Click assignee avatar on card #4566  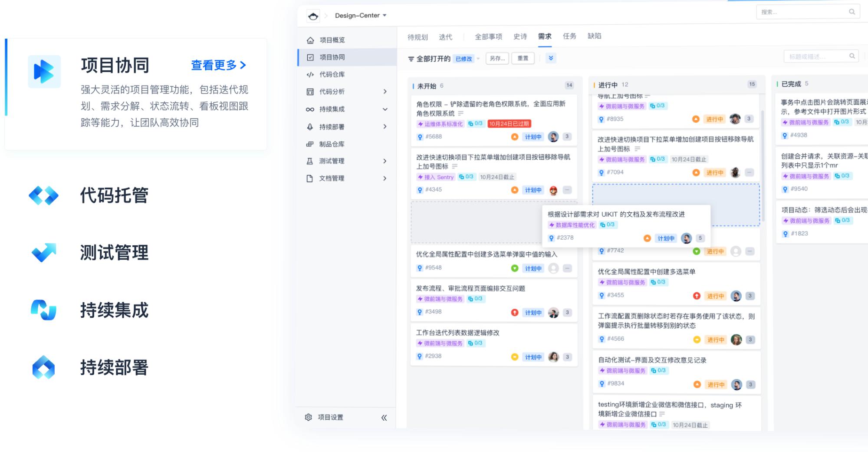click(x=736, y=340)
